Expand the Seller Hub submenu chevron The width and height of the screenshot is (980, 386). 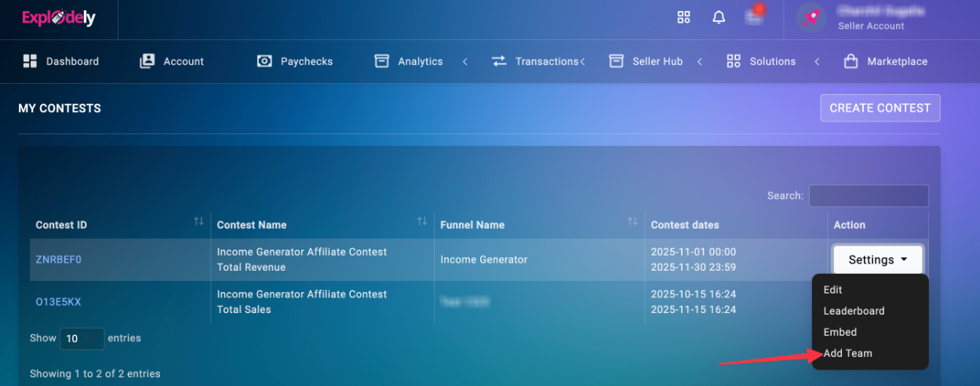(x=699, y=61)
